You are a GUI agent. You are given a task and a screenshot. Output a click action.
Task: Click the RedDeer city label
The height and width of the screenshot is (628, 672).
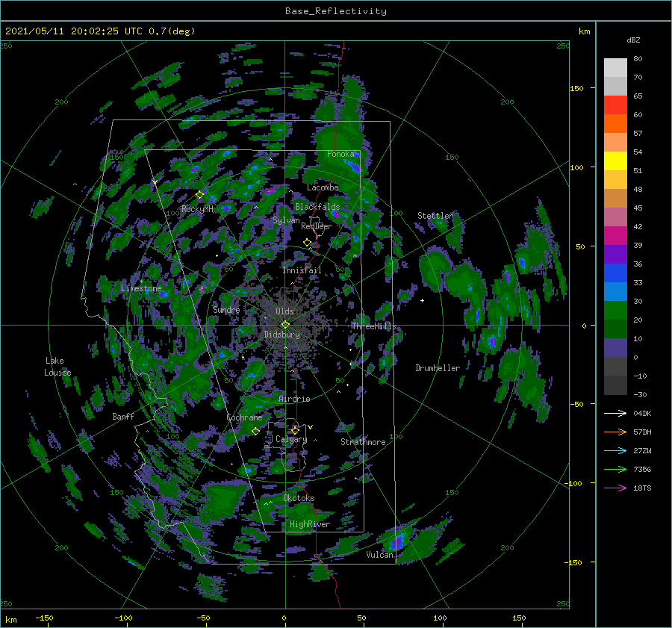point(317,226)
